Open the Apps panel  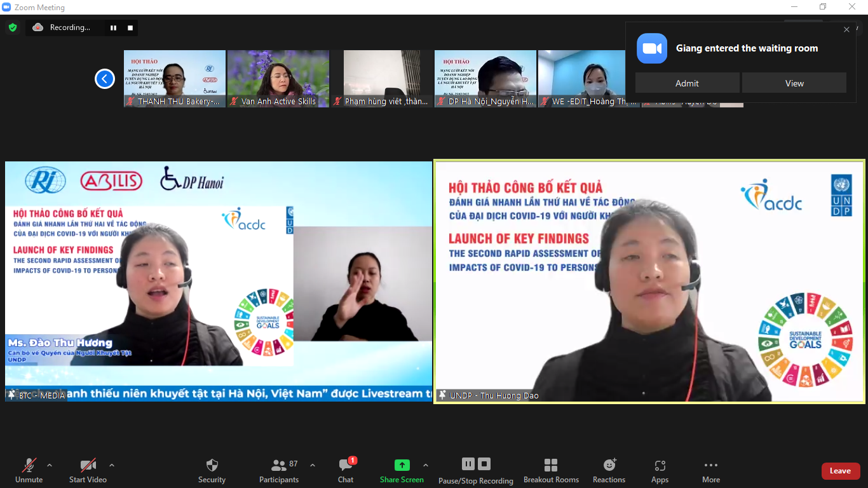pos(660,471)
